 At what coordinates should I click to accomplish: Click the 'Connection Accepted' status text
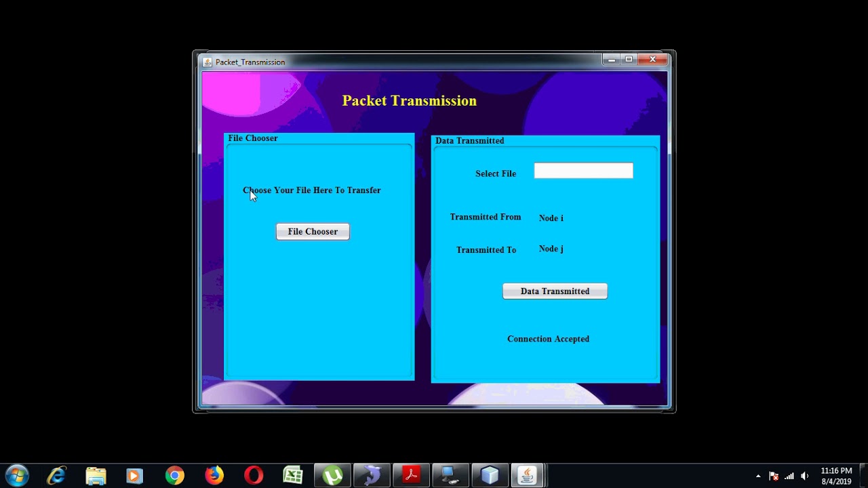click(548, 339)
